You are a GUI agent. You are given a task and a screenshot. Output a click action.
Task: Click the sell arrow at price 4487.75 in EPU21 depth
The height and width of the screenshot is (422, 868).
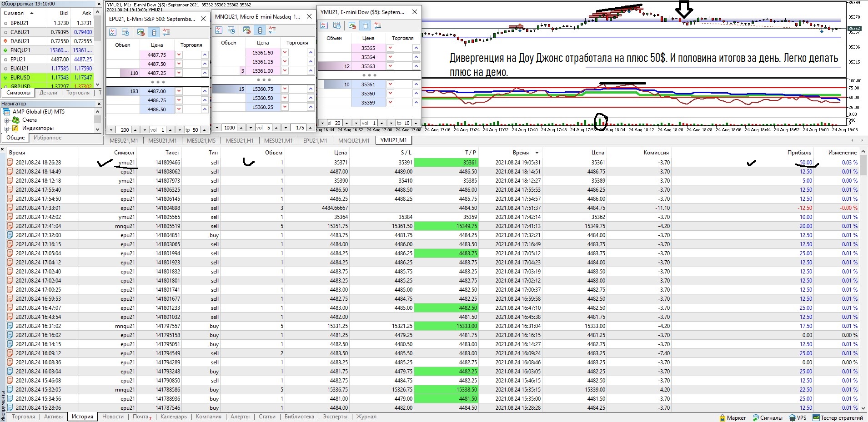click(x=179, y=55)
